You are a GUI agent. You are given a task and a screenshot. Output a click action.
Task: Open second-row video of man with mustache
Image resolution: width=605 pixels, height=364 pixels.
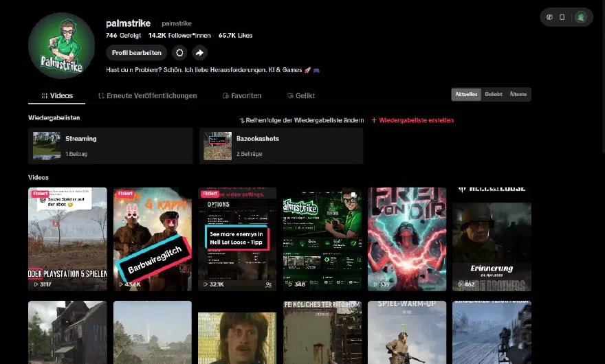point(237,332)
